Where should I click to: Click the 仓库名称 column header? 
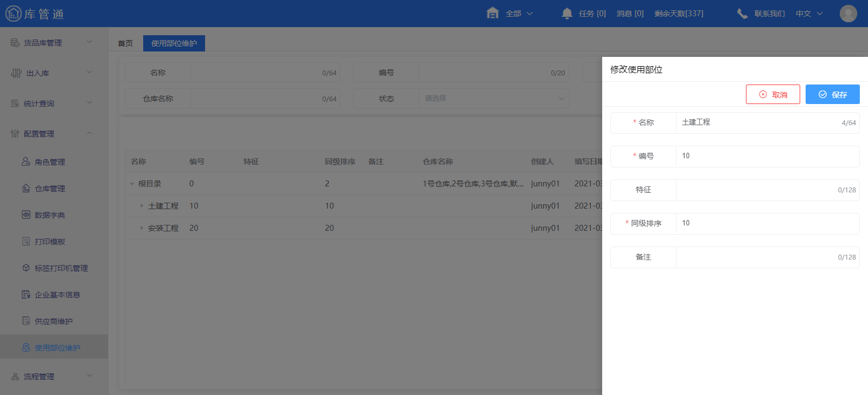[438, 161]
